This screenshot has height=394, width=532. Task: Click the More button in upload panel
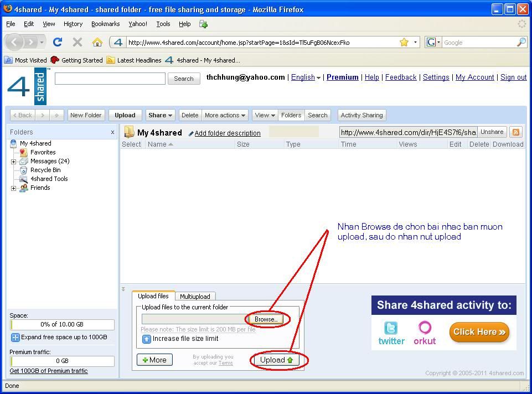pos(154,360)
